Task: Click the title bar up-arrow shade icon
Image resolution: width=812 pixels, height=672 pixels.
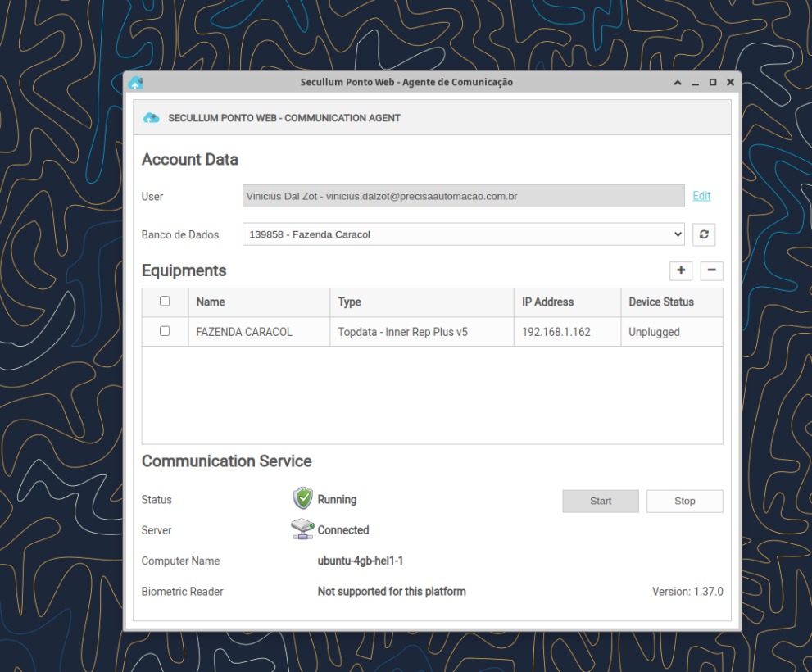Action: click(678, 83)
